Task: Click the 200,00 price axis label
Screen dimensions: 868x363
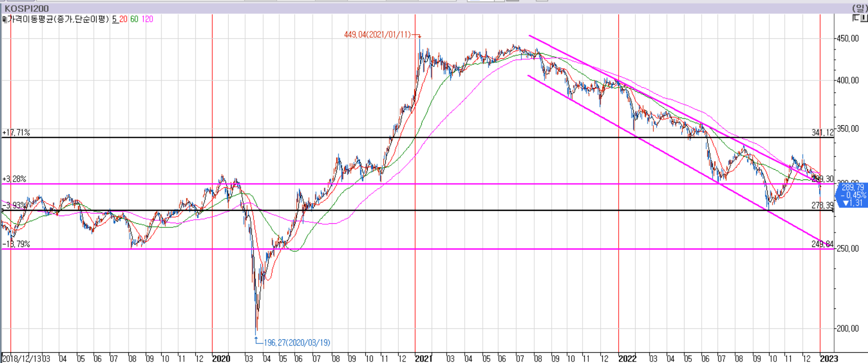Action: click(848, 328)
